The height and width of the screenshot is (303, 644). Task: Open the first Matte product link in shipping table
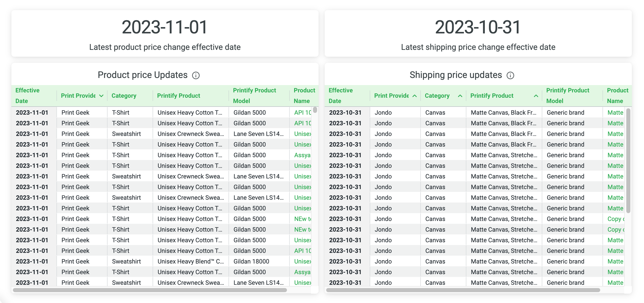point(615,112)
